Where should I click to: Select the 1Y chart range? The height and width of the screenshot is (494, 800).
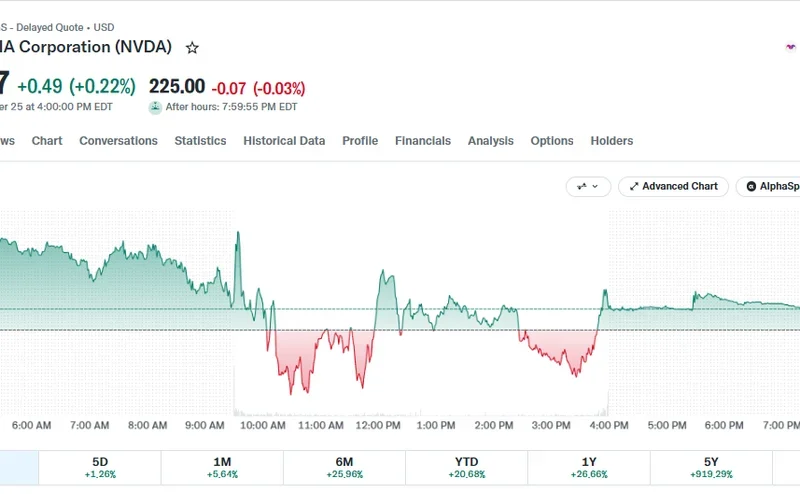point(589,467)
